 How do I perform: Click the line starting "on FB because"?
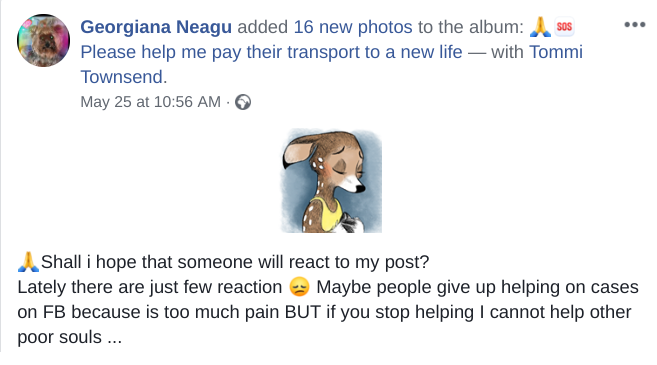click(x=324, y=312)
